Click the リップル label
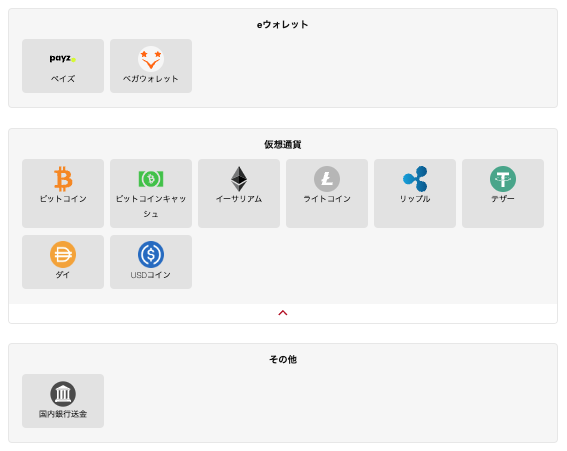The height and width of the screenshot is (451, 567). point(415,199)
